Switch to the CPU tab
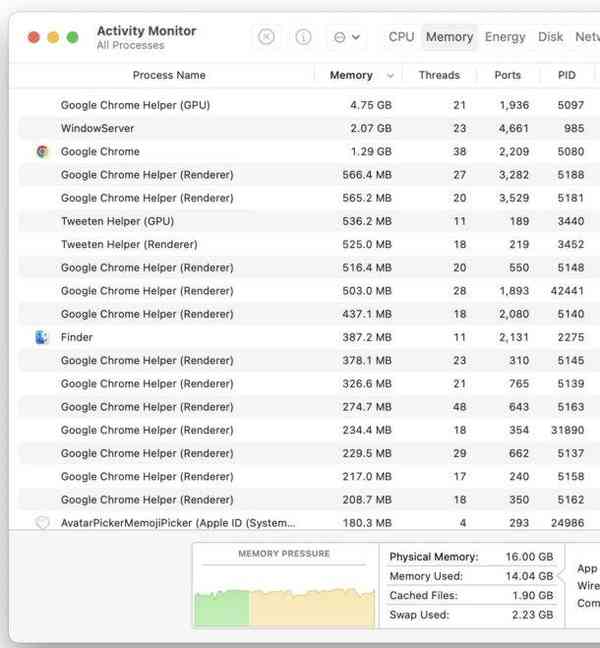The image size is (600, 648). pos(401,37)
